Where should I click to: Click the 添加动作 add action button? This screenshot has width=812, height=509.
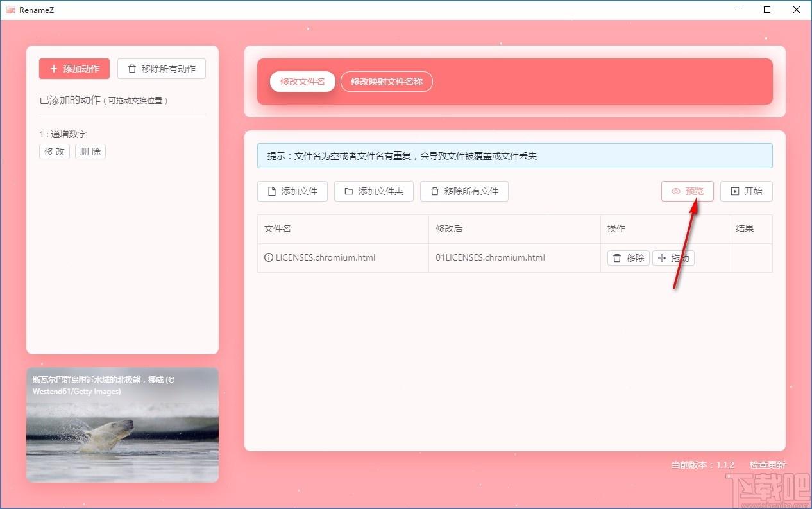click(x=74, y=69)
